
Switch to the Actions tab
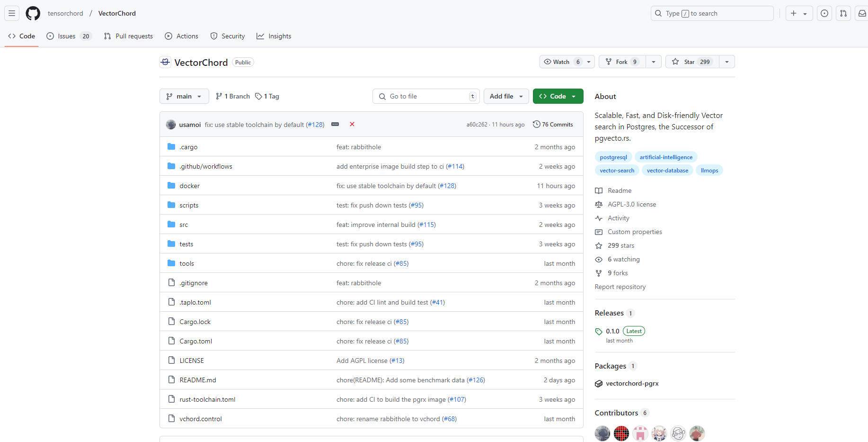tap(182, 36)
